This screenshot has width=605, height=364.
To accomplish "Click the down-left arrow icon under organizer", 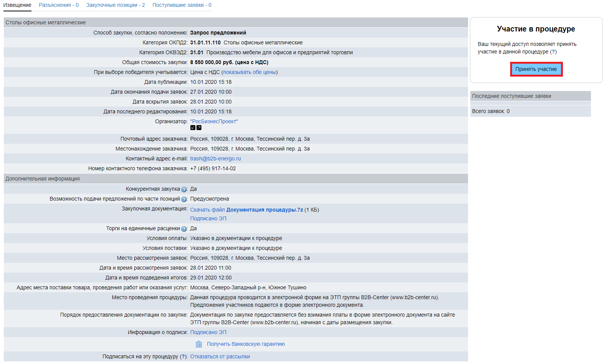I will pos(193,128).
